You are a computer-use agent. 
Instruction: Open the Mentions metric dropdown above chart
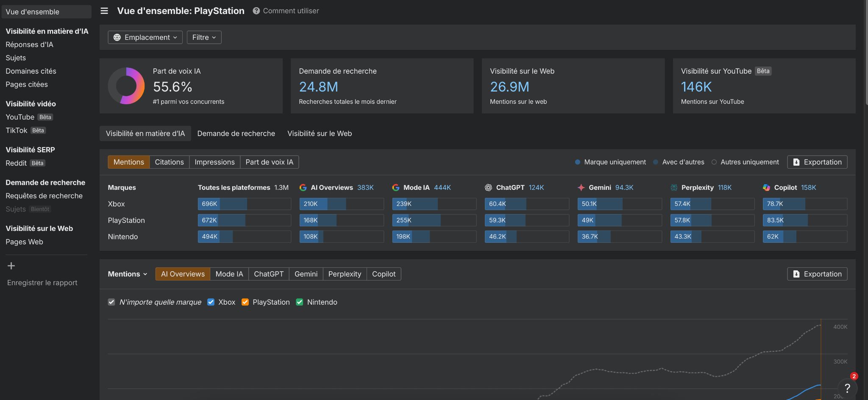click(x=127, y=274)
